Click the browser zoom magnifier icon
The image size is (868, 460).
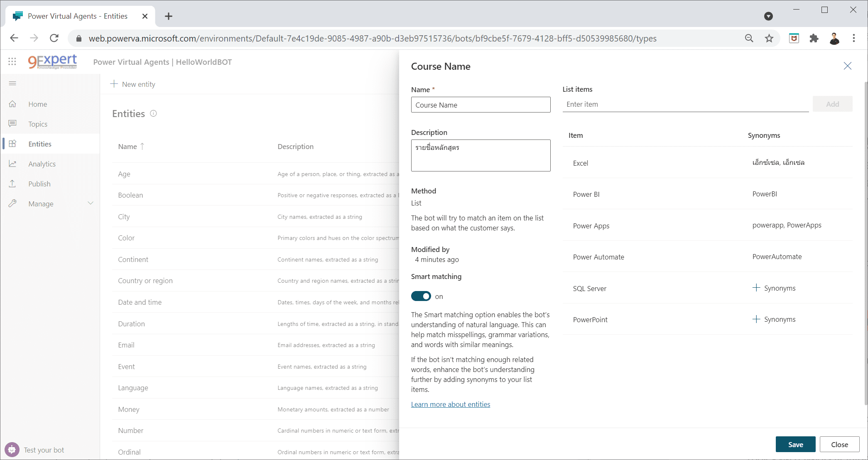coord(749,38)
